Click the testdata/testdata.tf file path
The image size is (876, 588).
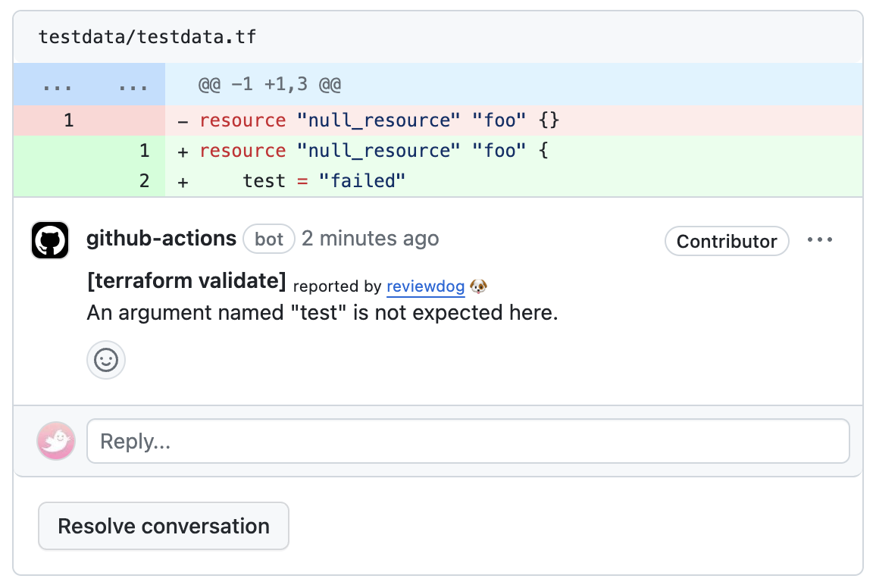pyautogui.click(x=147, y=36)
